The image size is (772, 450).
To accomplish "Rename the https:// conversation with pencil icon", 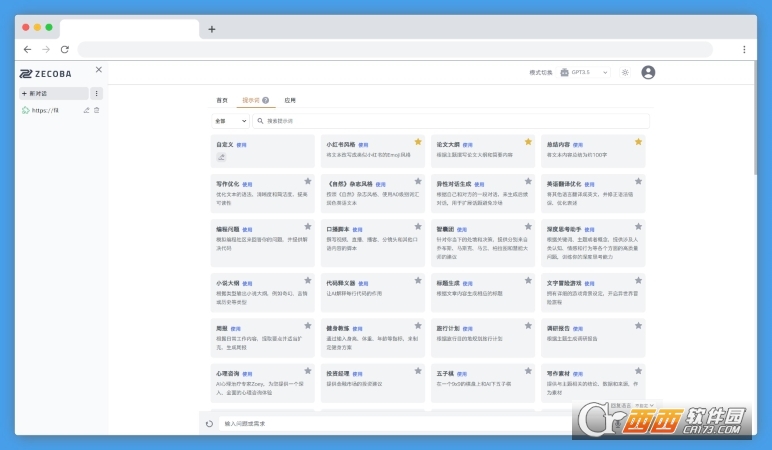I will click(x=86, y=110).
